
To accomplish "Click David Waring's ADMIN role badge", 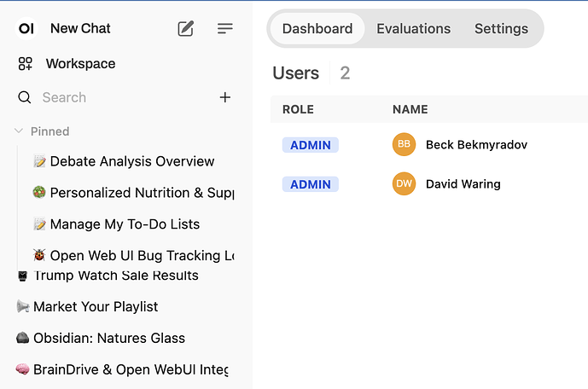I will [x=310, y=184].
